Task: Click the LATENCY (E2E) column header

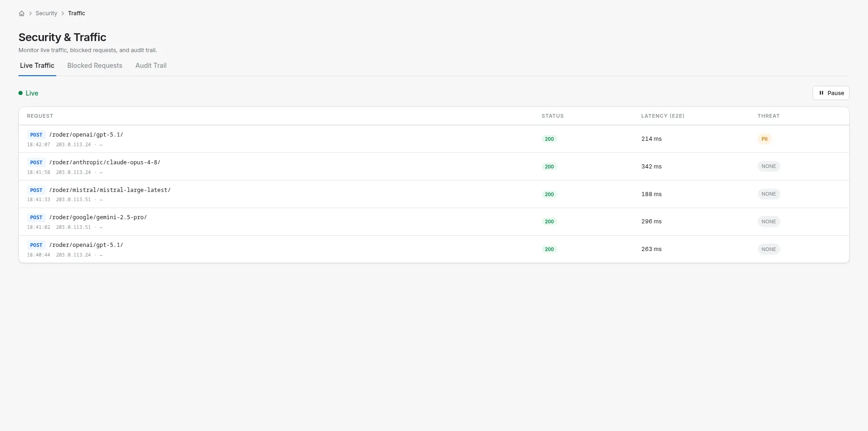Action: (663, 116)
